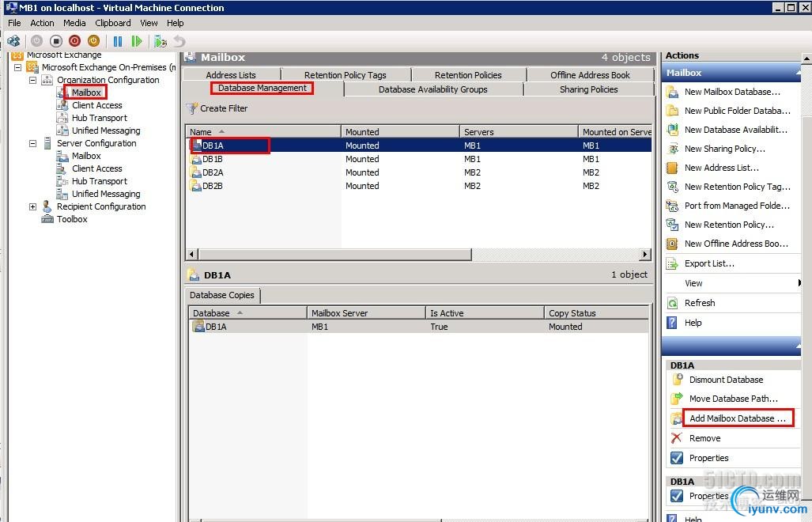Select the DB2A database row
Image resolution: width=812 pixels, height=522 pixels.
point(418,172)
